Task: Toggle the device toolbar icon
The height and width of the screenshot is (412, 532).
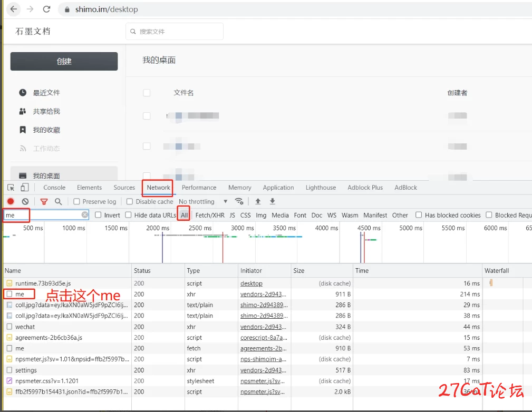Action: coord(24,188)
